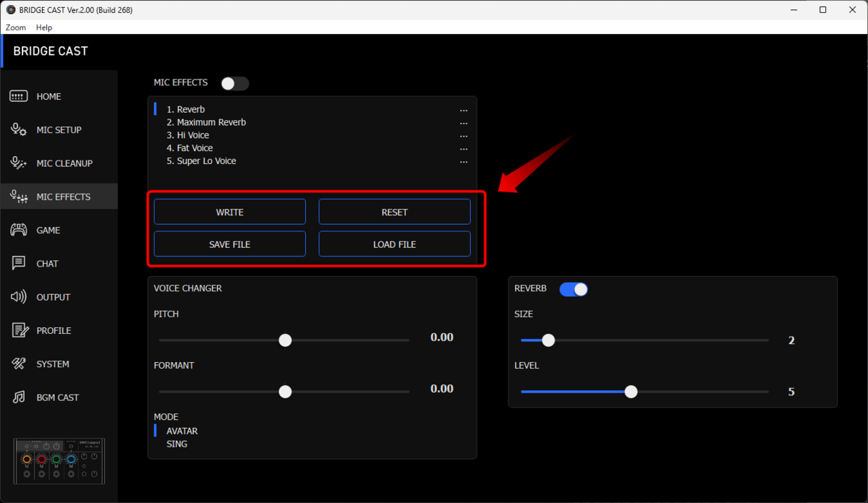Select the 2. Maximum Reverb preset

[206, 123]
